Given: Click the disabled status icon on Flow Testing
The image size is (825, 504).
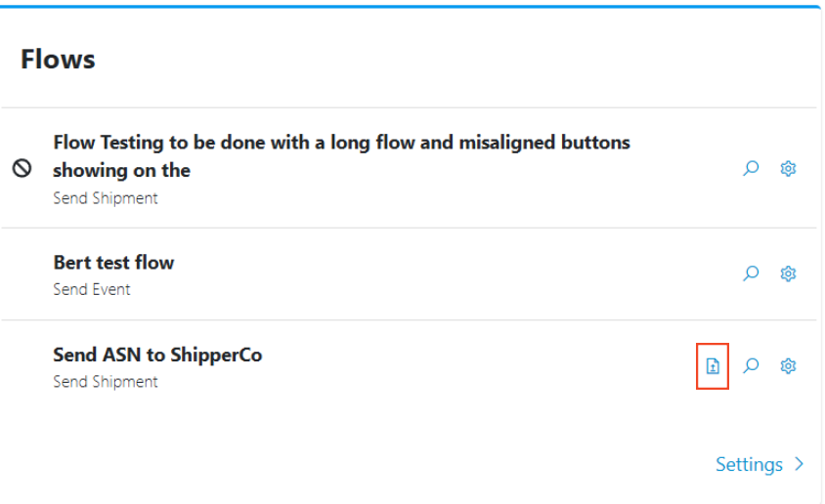Looking at the screenshot, I should [x=22, y=168].
